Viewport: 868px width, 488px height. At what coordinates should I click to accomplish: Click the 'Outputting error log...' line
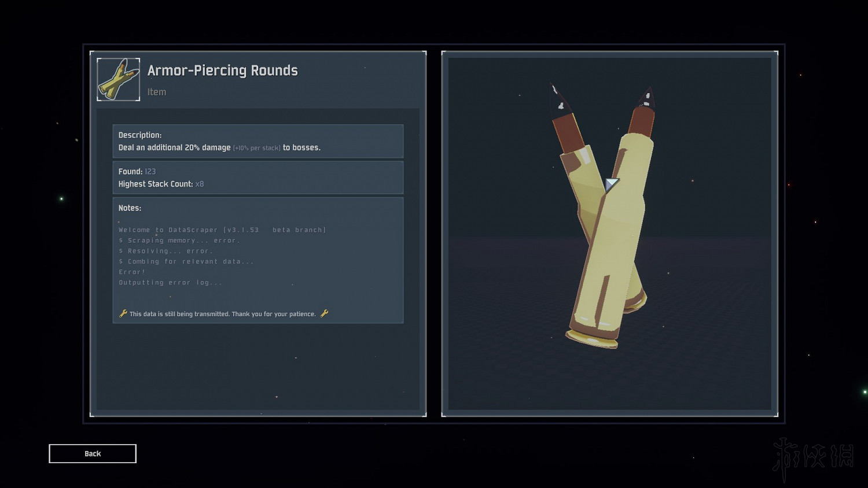point(170,283)
